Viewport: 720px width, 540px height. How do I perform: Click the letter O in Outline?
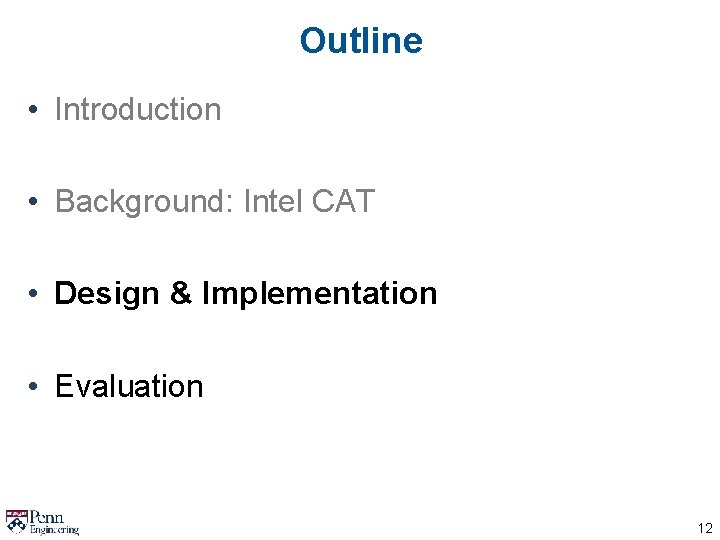pyautogui.click(x=313, y=41)
